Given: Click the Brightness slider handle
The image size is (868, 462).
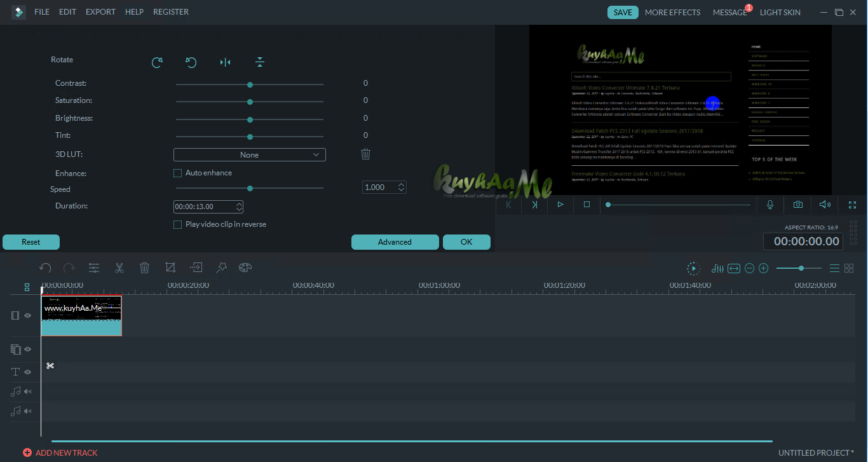Looking at the screenshot, I should pos(250,119).
